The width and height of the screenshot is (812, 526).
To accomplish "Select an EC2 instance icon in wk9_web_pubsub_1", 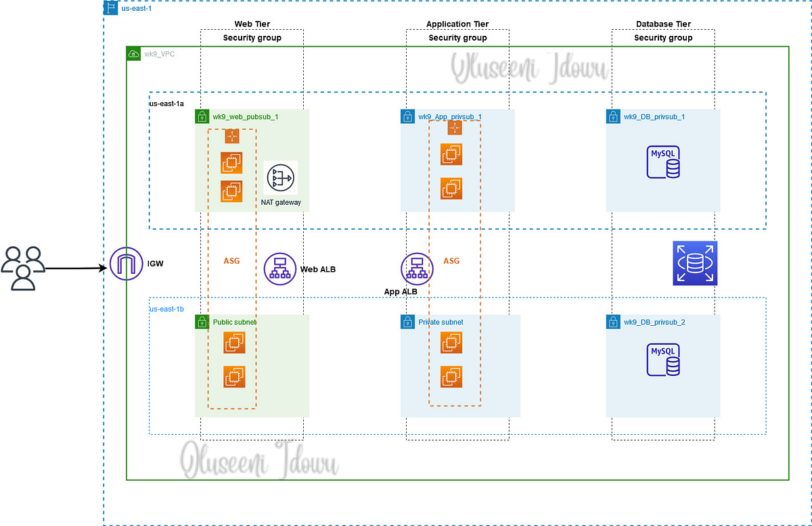I will click(x=231, y=162).
